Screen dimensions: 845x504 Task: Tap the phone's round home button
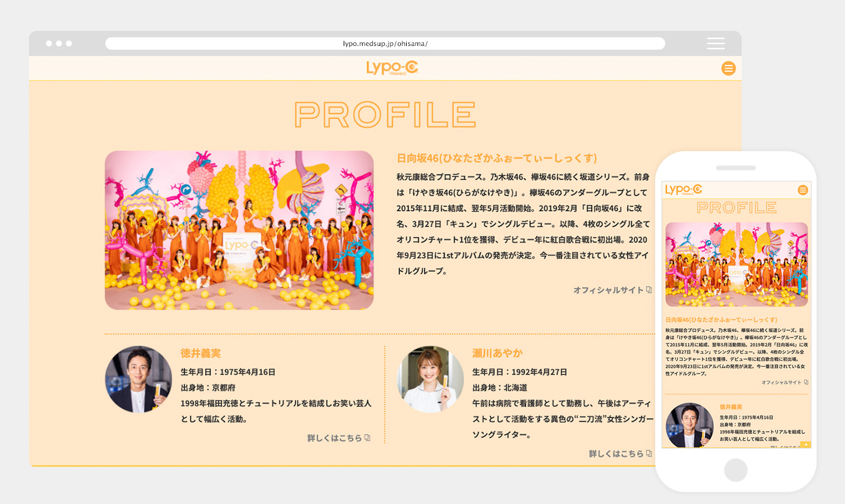pos(736,470)
